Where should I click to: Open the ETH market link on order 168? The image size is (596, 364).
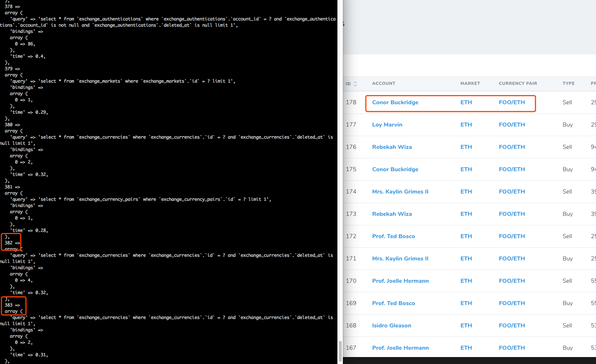click(x=466, y=325)
